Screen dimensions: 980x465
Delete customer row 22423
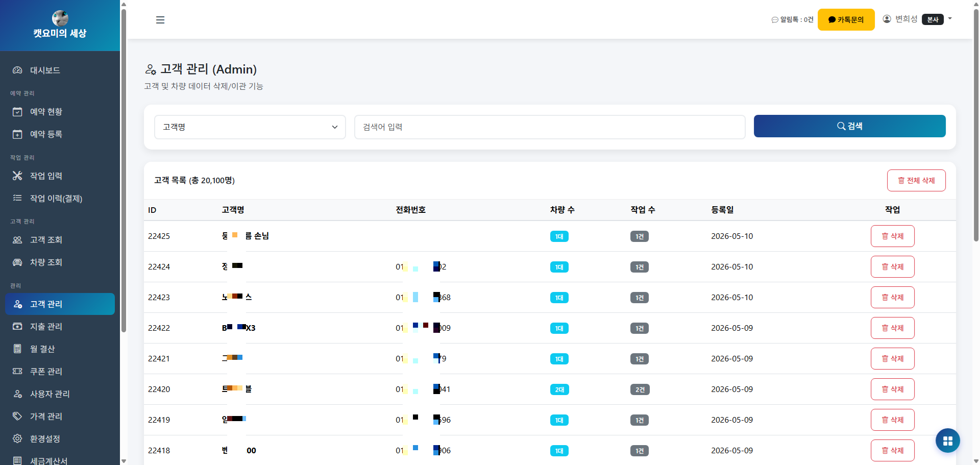pos(892,298)
